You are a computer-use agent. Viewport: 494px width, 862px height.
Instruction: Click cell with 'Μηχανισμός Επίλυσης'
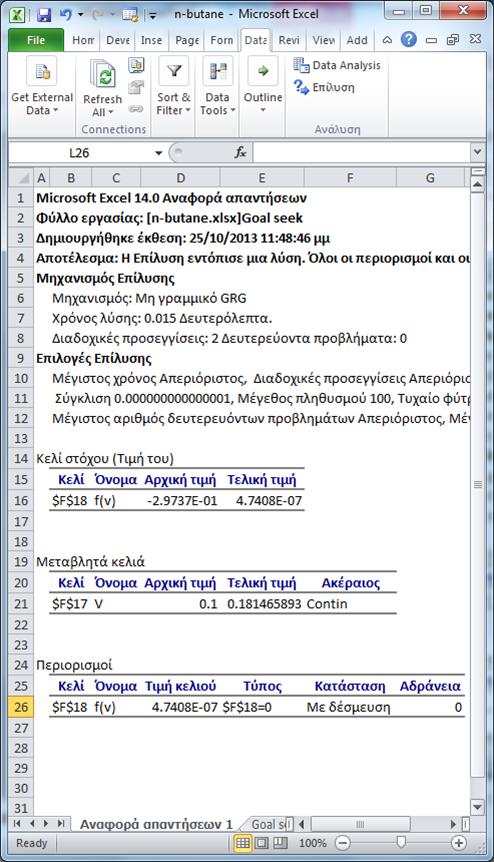tap(106, 278)
